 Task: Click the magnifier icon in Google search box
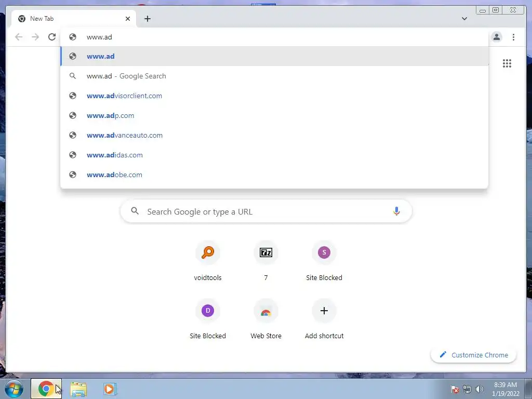click(x=135, y=211)
